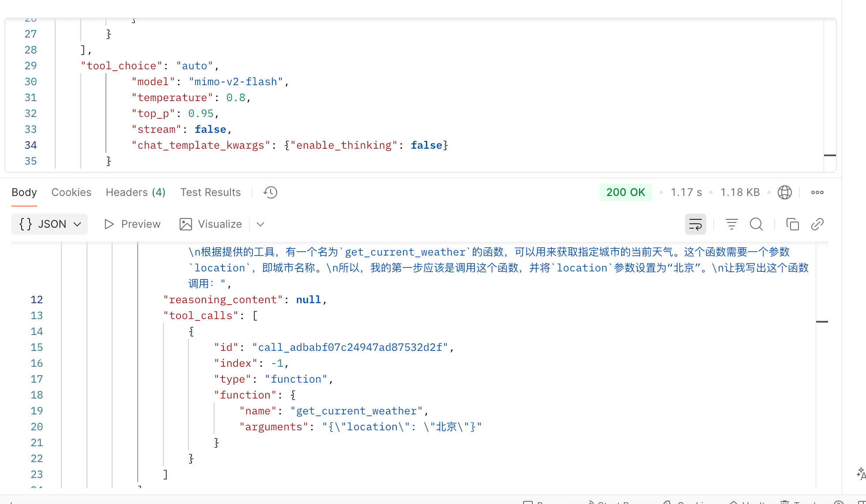Switch to the Cookies tab

(71, 192)
